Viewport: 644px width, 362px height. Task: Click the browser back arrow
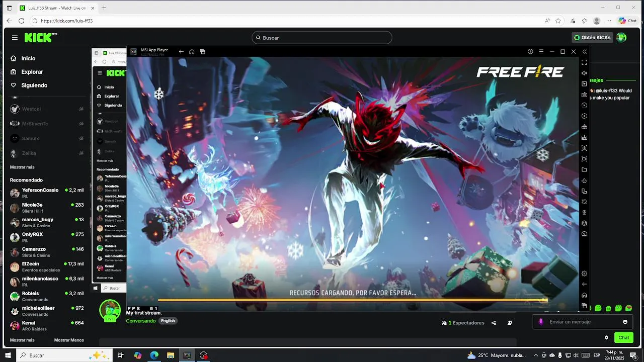[9, 21]
